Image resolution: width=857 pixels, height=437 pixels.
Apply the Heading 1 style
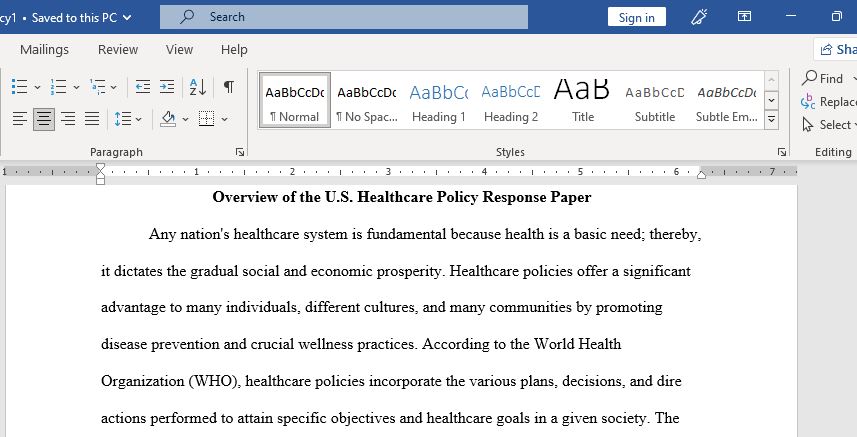pos(438,101)
